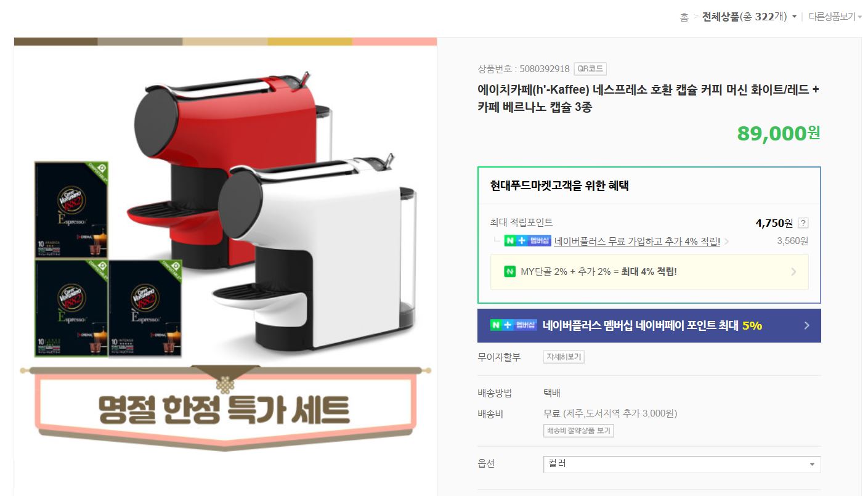Click the N+ 멤버십 badge in benefits row

click(x=527, y=241)
